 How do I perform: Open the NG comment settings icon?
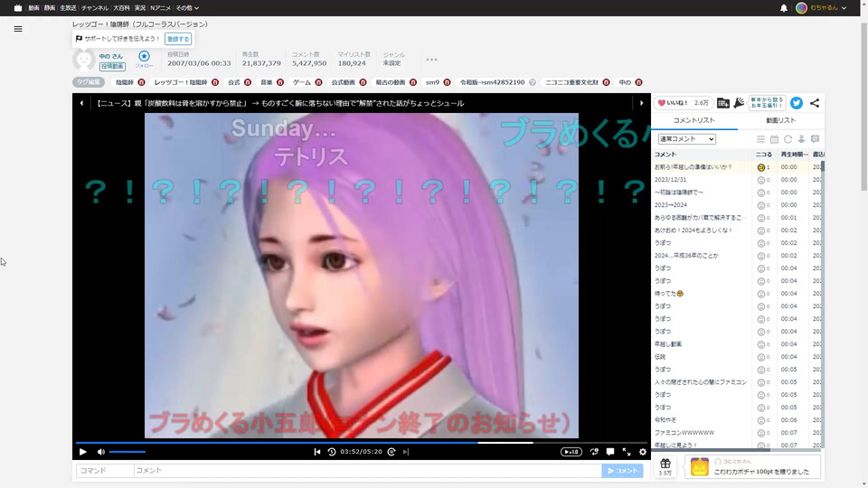pos(815,139)
